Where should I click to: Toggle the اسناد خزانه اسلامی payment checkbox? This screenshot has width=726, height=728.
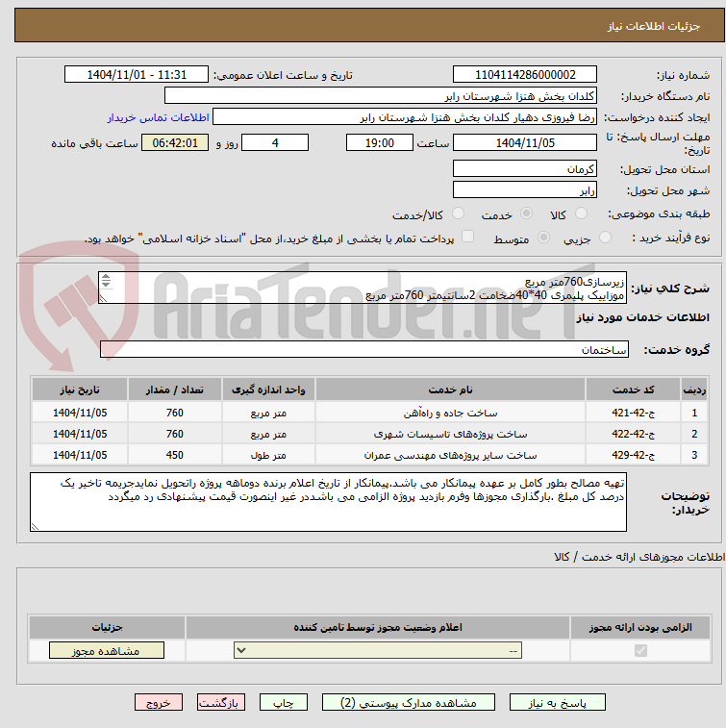click(467, 237)
